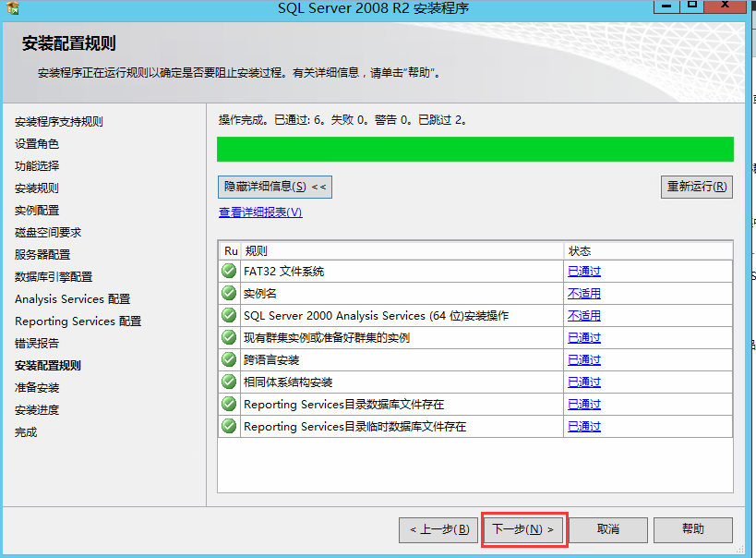Select 数据库引擎配置 step in sidebar
The width and height of the screenshot is (756, 558).
click(54, 277)
